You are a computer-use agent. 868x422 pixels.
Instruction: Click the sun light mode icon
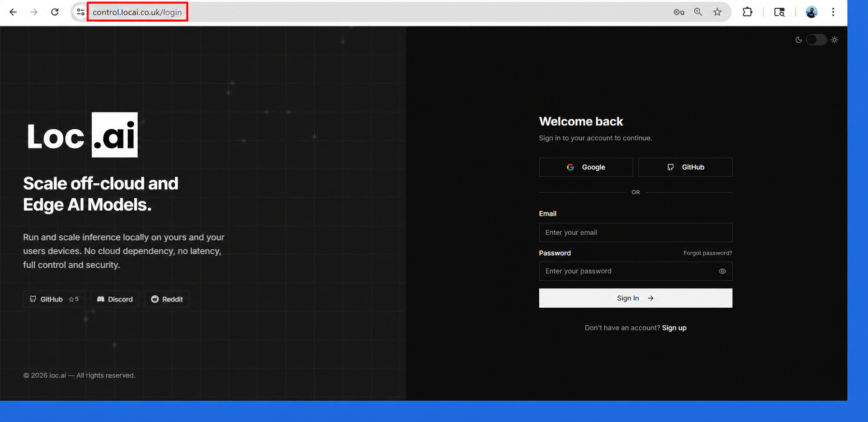point(835,40)
